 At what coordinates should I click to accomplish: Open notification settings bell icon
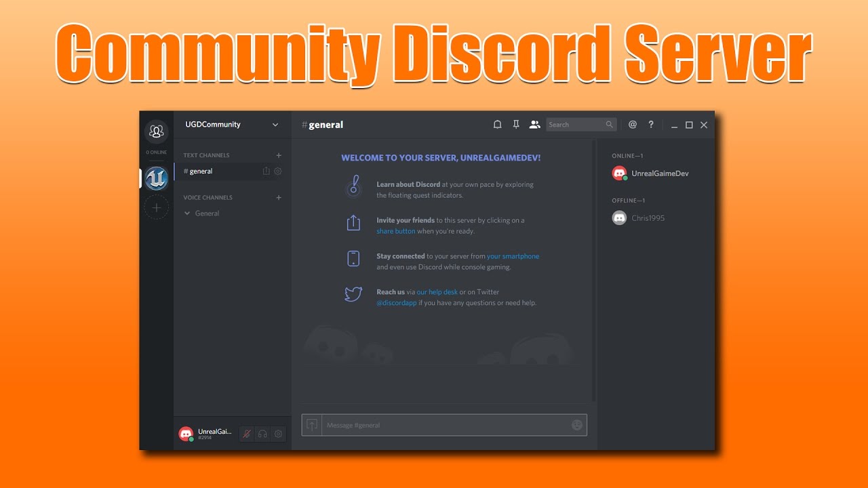[497, 125]
